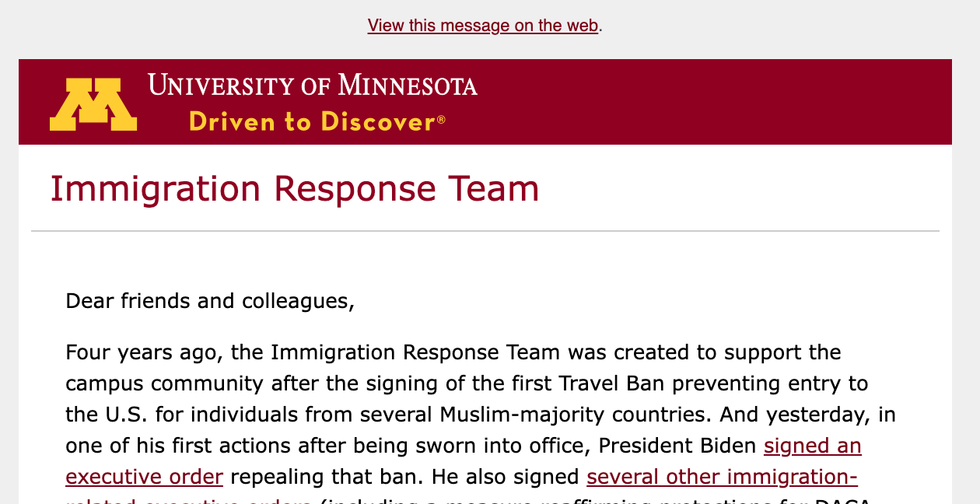The image size is (980, 504).
Task: Click "campus community" in the body text
Action: [x=156, y=383]
